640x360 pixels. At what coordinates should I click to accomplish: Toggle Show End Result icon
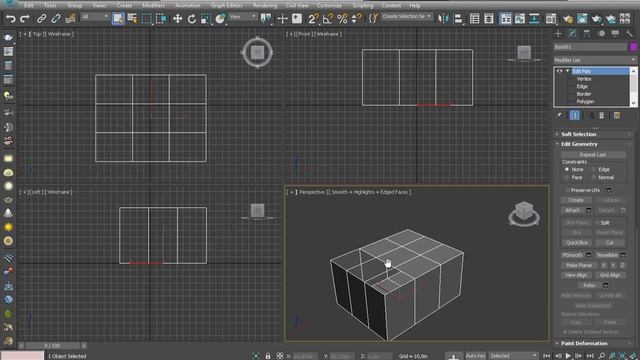click(x=575, y=116)
